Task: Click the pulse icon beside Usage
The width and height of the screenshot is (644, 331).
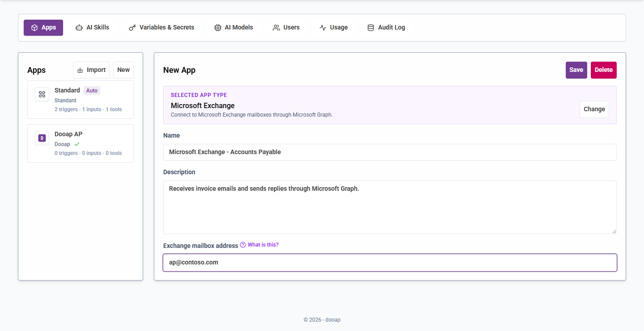Action: [x=323, y=28]
